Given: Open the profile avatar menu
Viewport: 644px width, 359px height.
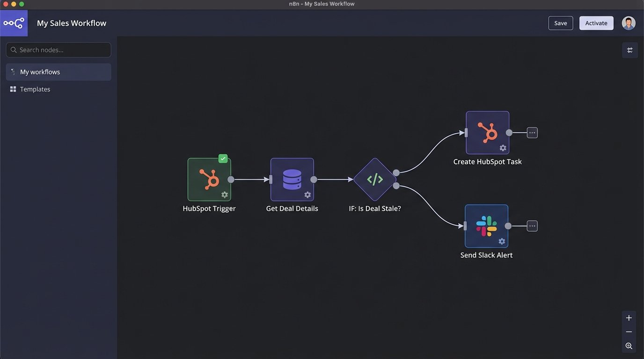Looking at the screenshot, I should point(628,22).
